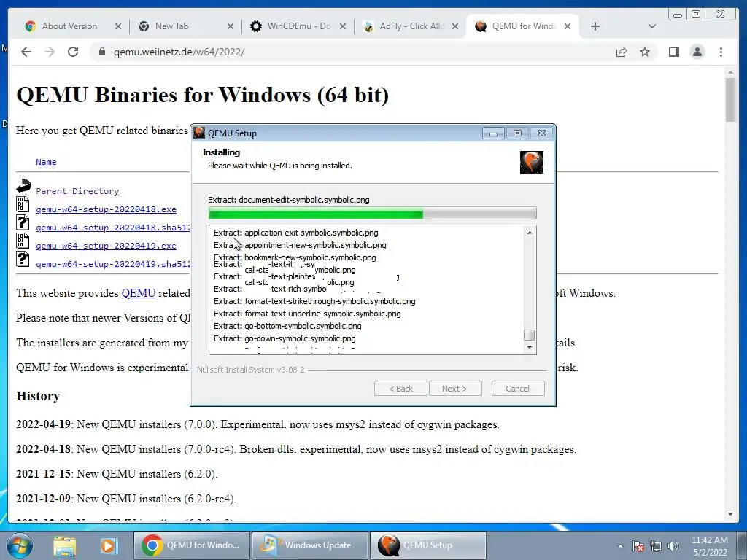The image size is (747, 560).
Task: Sort directory listing by Name
Action: tap(46, 162)
